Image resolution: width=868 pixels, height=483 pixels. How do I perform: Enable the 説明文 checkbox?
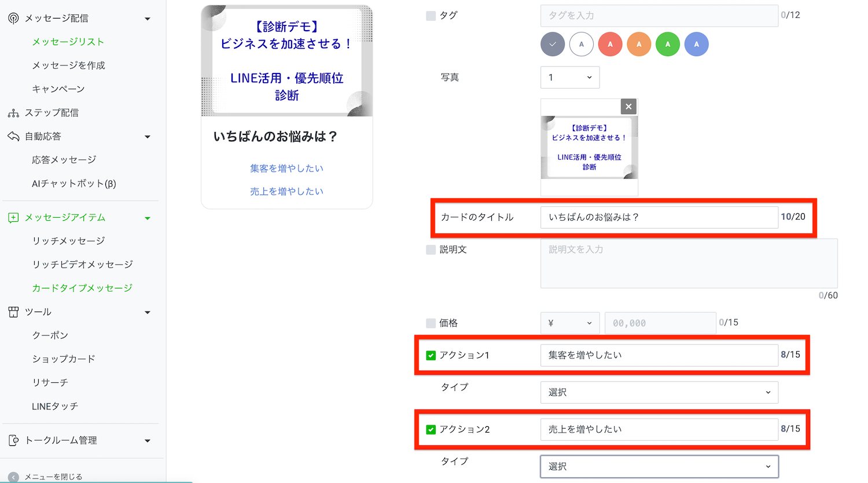click(x=431, y=250)
